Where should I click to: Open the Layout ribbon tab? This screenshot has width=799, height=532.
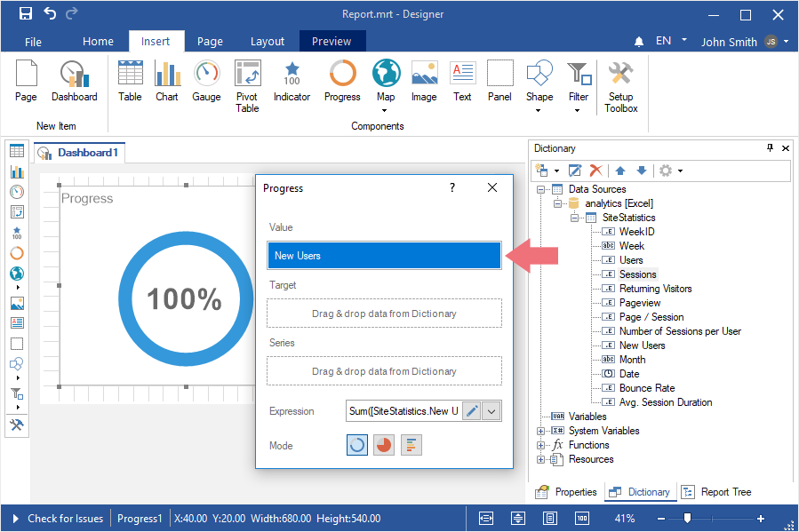(267, 41)
